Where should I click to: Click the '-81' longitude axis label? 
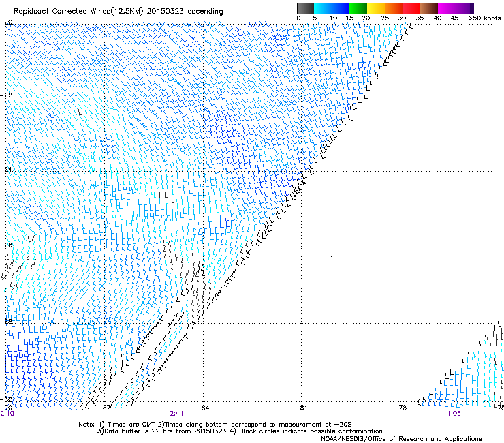301,408
